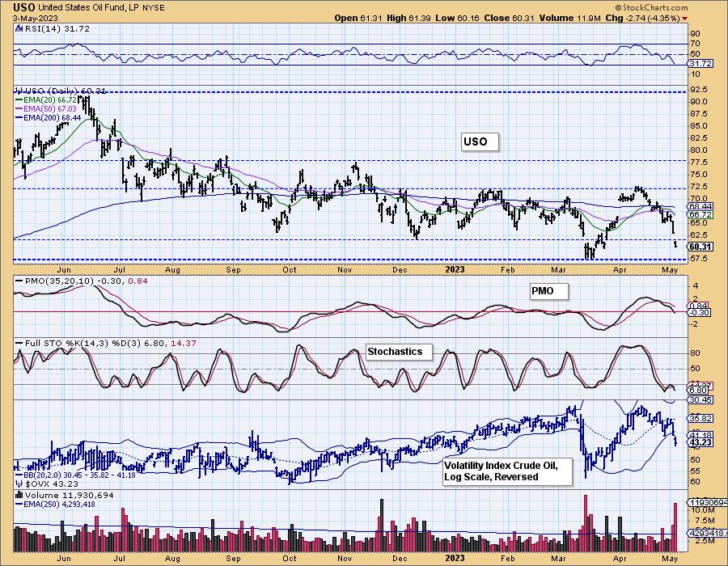The height and width of the screenshot is (566, 728).
Task: Click the -0.30 PMO value tag
Action: click(x=700, y=313)
